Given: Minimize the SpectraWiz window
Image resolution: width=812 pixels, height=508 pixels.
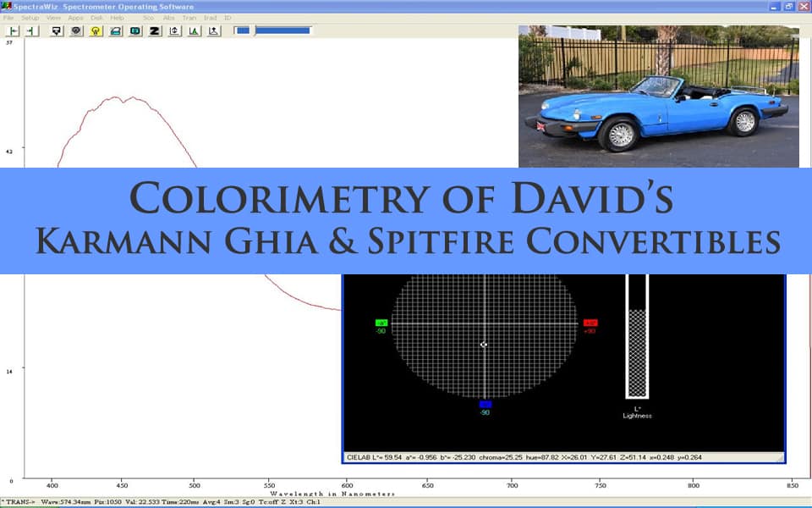Looking at the screenshot, I should [774, 6].
